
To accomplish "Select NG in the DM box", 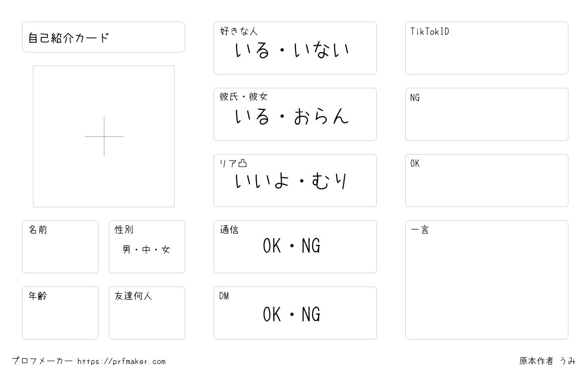I will pyautogui.click(x=311, y=315).
